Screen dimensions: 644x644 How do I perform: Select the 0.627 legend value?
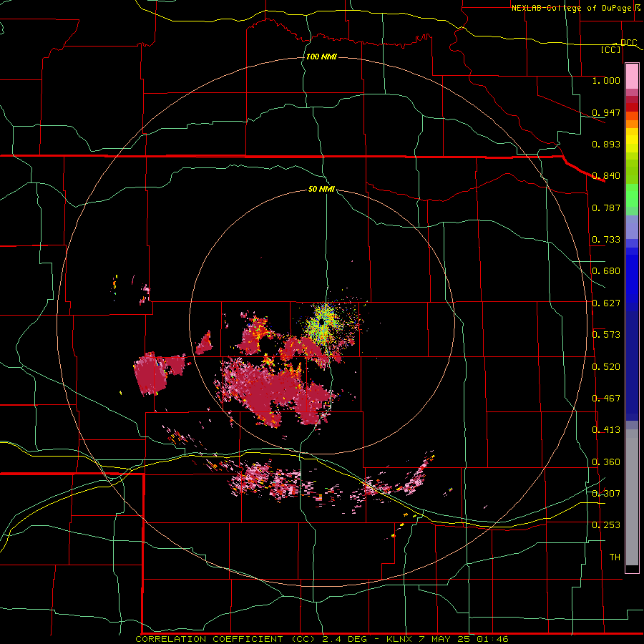(x=606, y=303)
